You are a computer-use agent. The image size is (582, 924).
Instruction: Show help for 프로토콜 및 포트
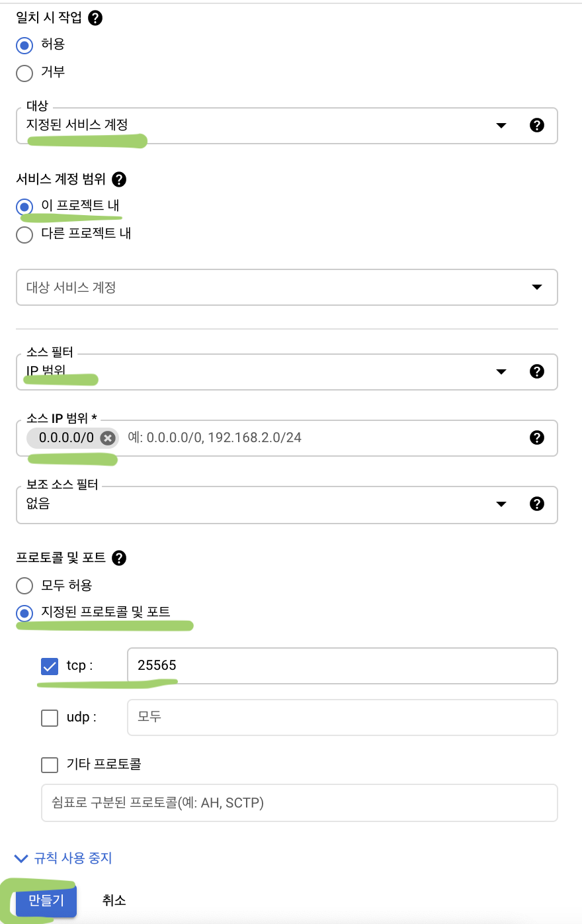[119, 558]
